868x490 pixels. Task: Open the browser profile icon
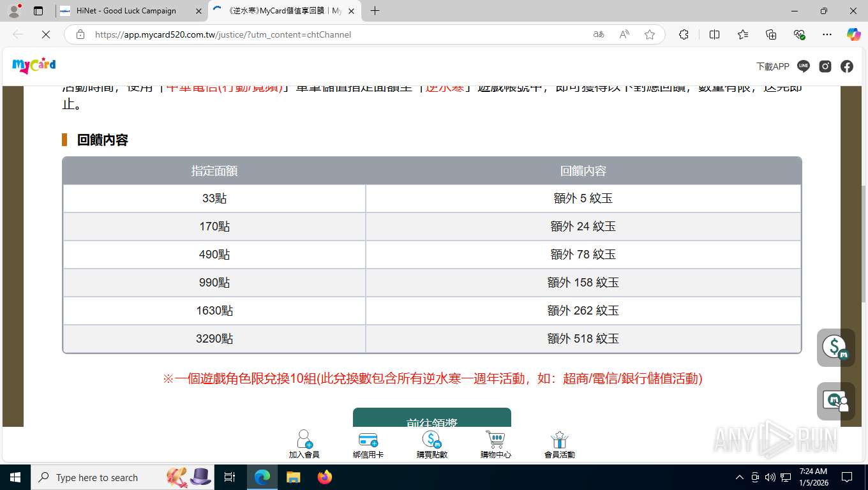(x=14, y=11)
